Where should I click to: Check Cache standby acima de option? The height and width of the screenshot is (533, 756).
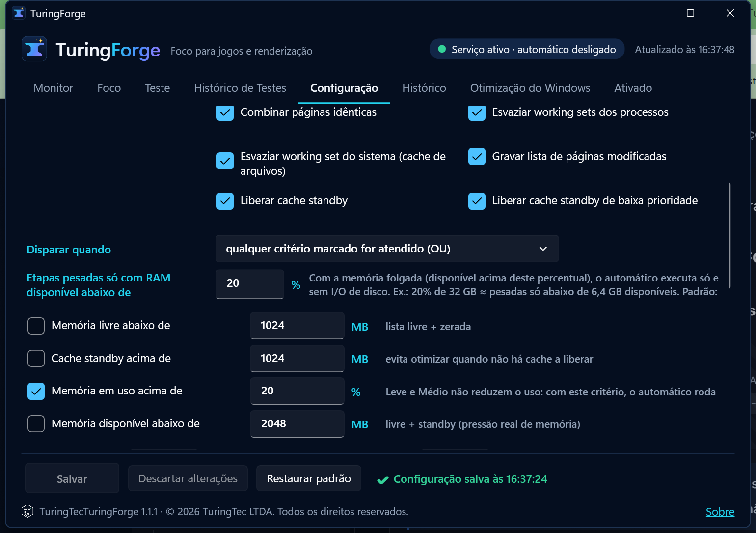[36, 359]
